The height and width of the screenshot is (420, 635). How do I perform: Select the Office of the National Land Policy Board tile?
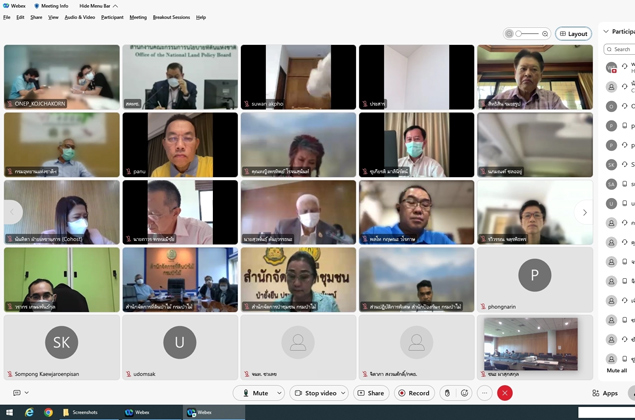tap(180, 77)
